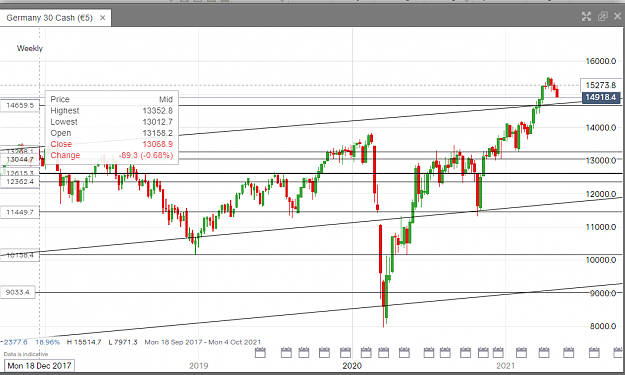The height and width of the screenshot is (375, 625).
Task: Click the current price tag 14918.4
Action: 601,97
